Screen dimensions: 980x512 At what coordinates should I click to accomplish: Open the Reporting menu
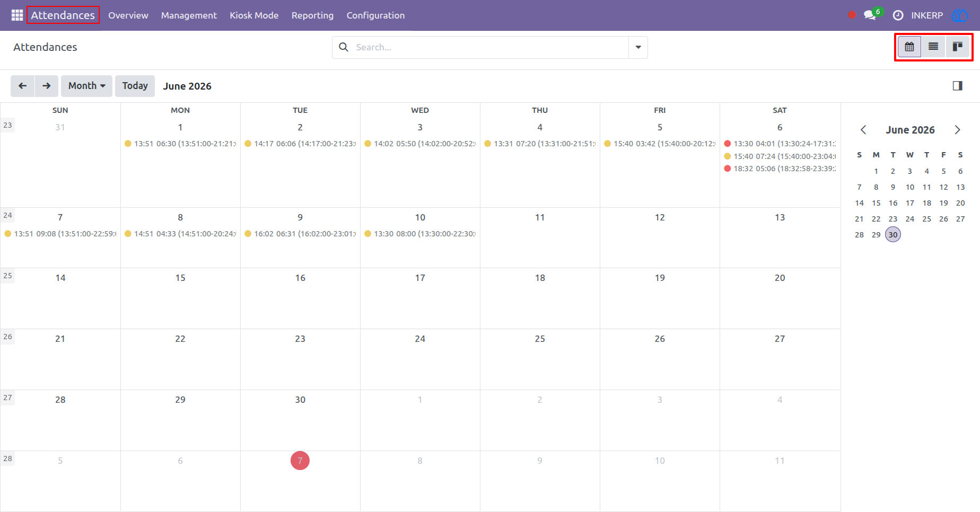click(x=312, y=15)
